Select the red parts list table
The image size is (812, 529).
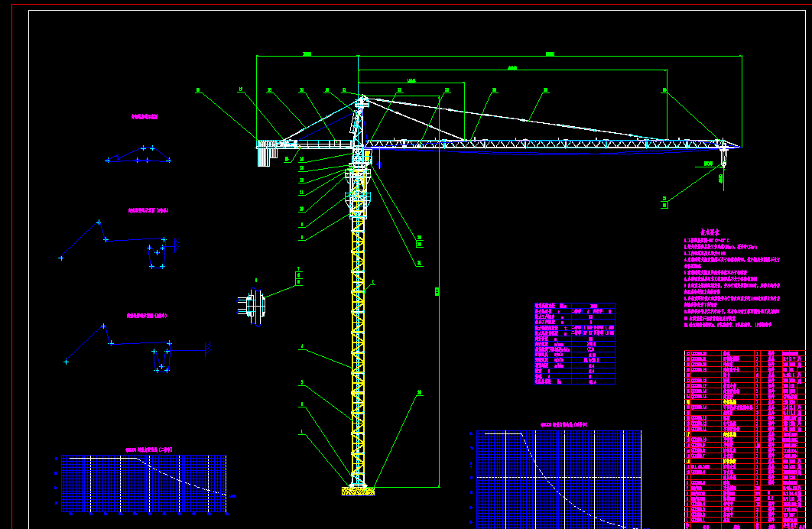pos(745,440)
